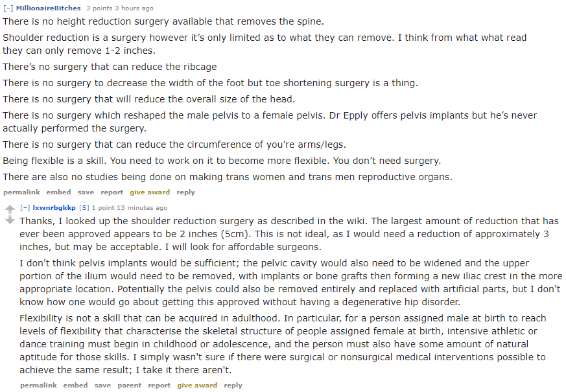Click embed under lxwnrbgkkp comment
Image resolution: width=566 pixels, height=392 pixels.
76,386
